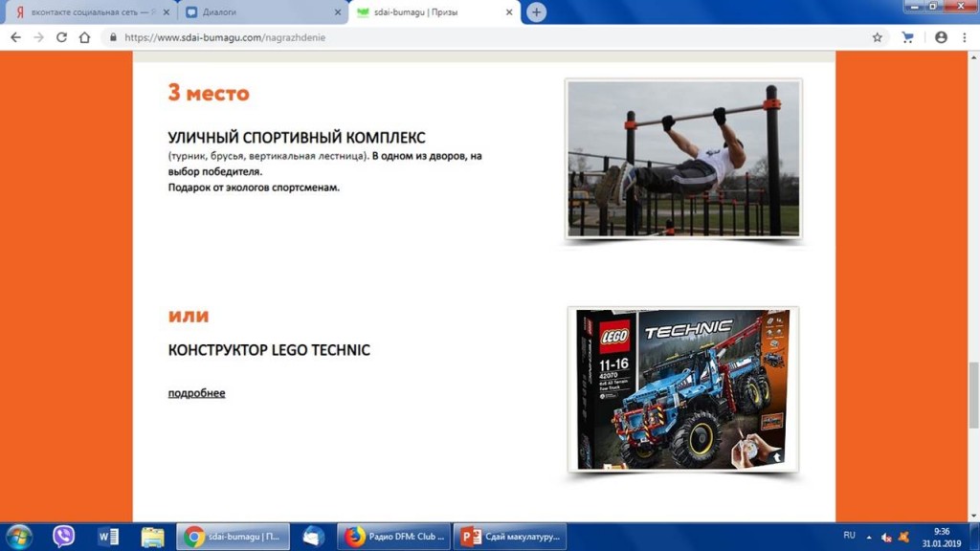Open Viber from the taskbar
Image resolution: width=980 pixels, height=551 pixels.
point(63,537)
